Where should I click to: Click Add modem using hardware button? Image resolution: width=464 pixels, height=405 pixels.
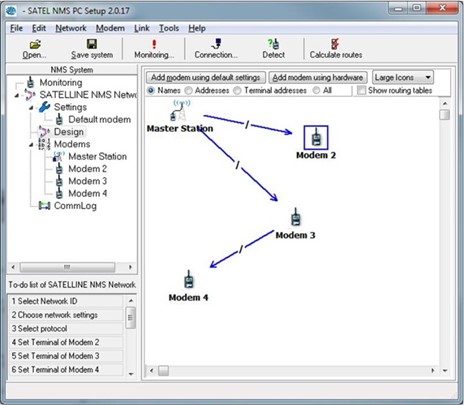(318, 77)
